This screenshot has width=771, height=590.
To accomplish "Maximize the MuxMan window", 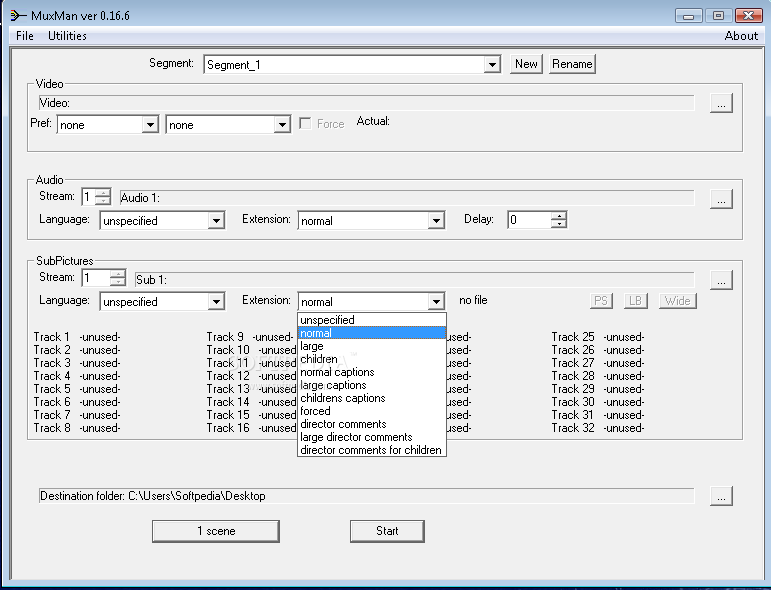I will 718,16.
